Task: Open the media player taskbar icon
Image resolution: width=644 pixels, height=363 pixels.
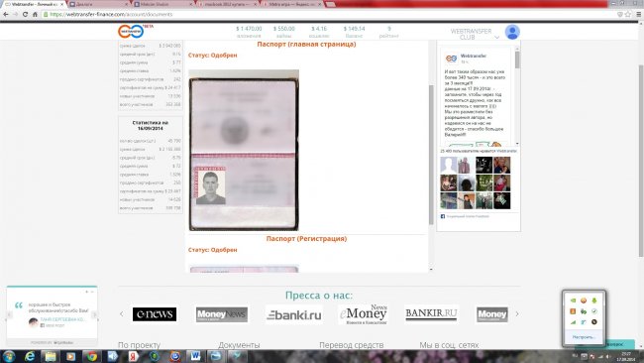Action: (x=71, y=356)
